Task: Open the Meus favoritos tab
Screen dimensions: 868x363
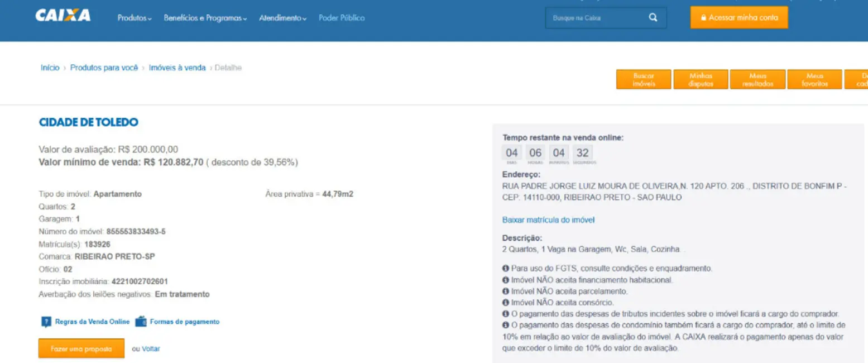Action: point(814,79)
